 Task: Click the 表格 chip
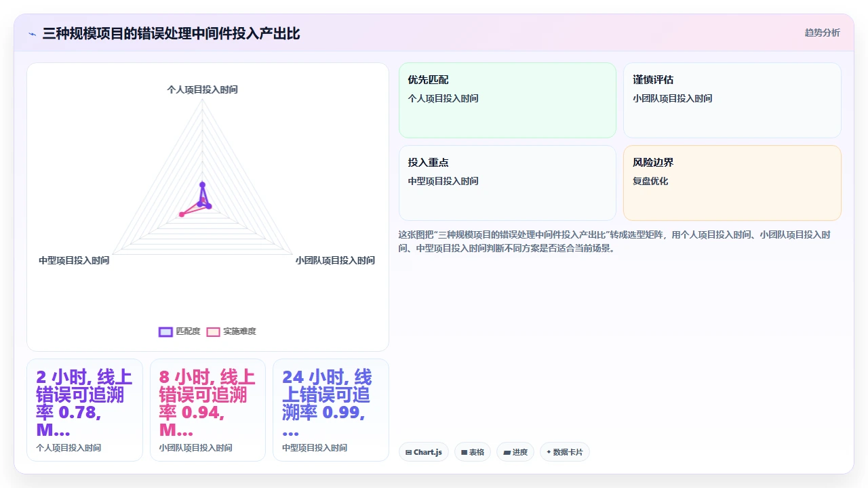coord(473,452)
